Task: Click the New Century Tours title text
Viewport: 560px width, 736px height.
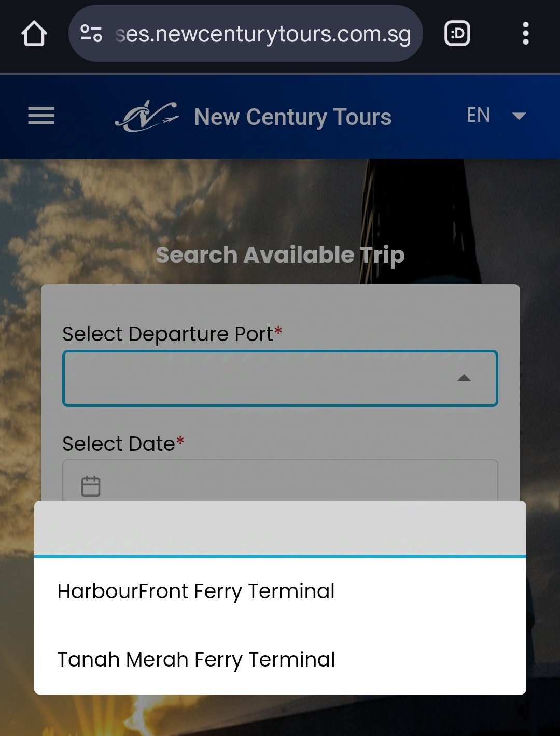Action: (x=293, y=117)
